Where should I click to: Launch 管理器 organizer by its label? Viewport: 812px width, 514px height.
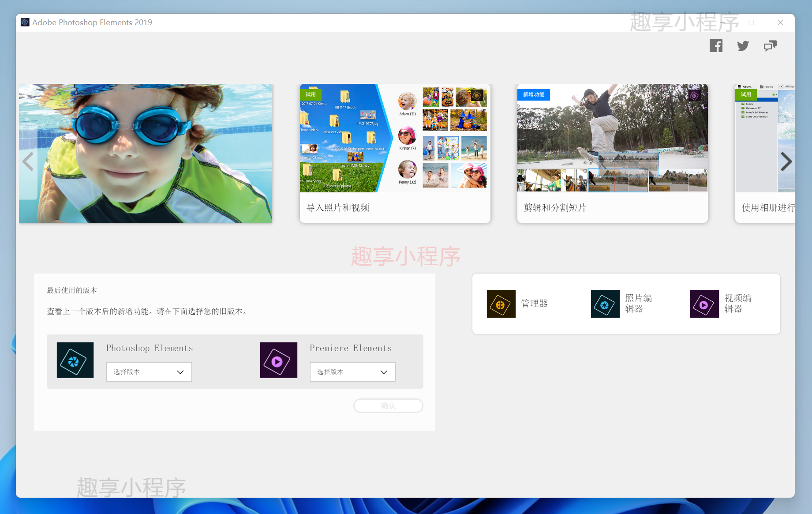[x=534, y=304]
